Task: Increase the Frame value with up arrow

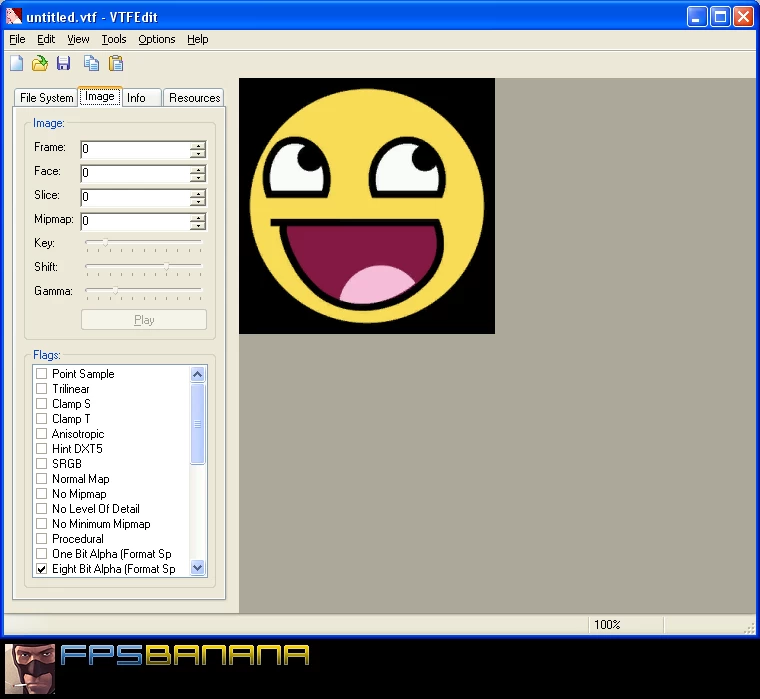Action: [x=198, y=145]
